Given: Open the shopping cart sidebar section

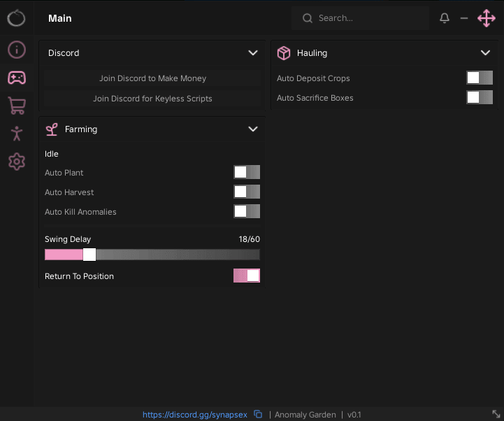Looking at the screenshot, I should pyautogui.click(x=17, y=106).
